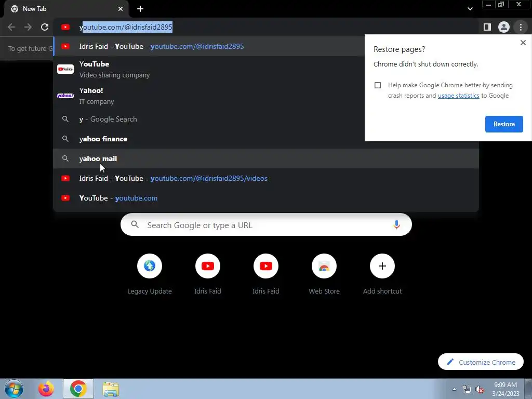Open the profile avatar menu
The width and height of the screenshot is (532, 399).
[x=504, y=27]
